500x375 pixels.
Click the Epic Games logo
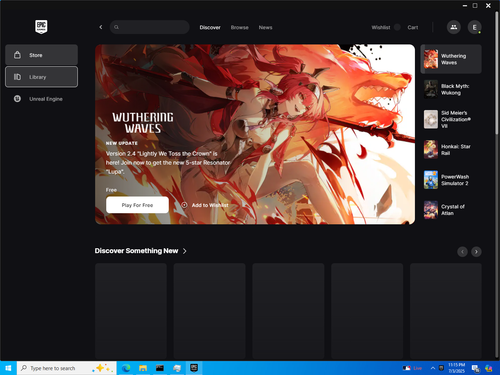pos(41,27)
